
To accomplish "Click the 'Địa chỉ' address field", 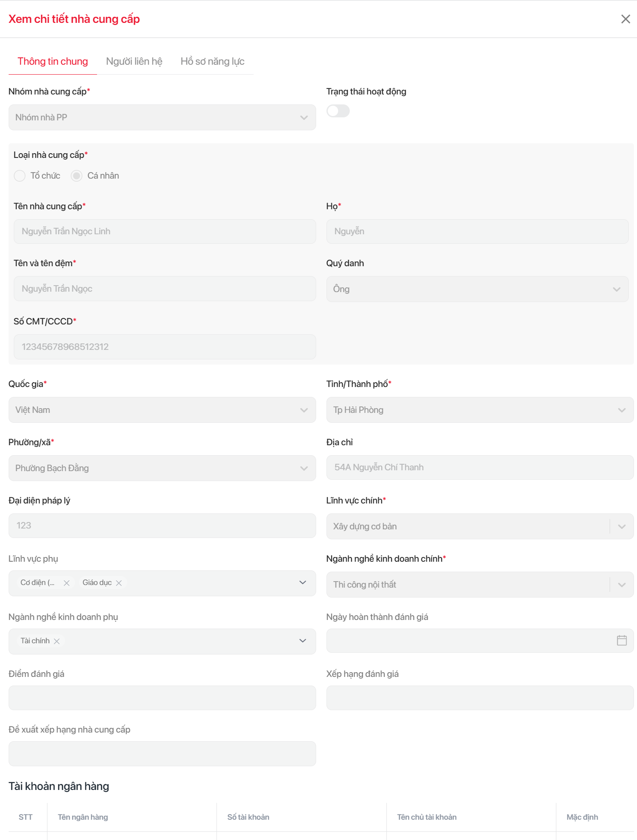I will (480, 467).
